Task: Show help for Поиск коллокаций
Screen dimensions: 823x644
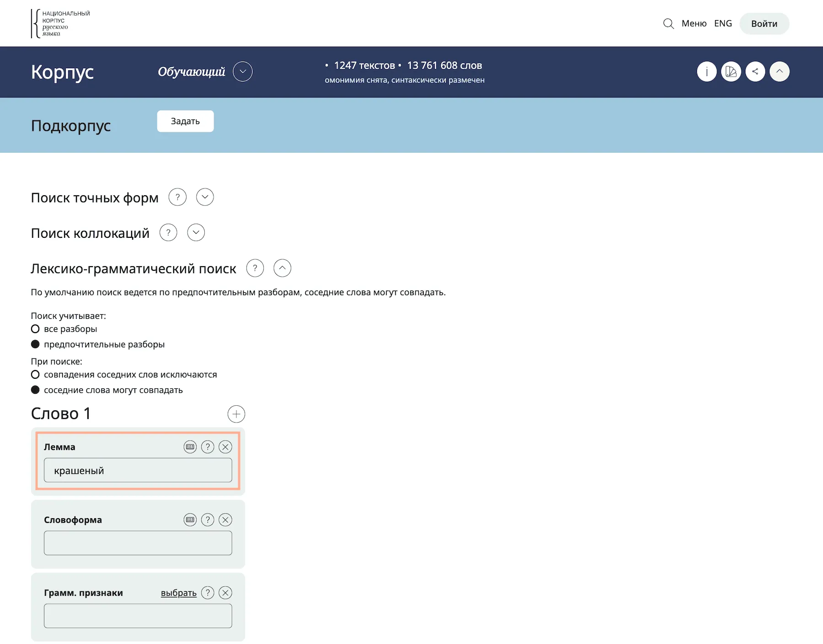Action: (168, 232)
